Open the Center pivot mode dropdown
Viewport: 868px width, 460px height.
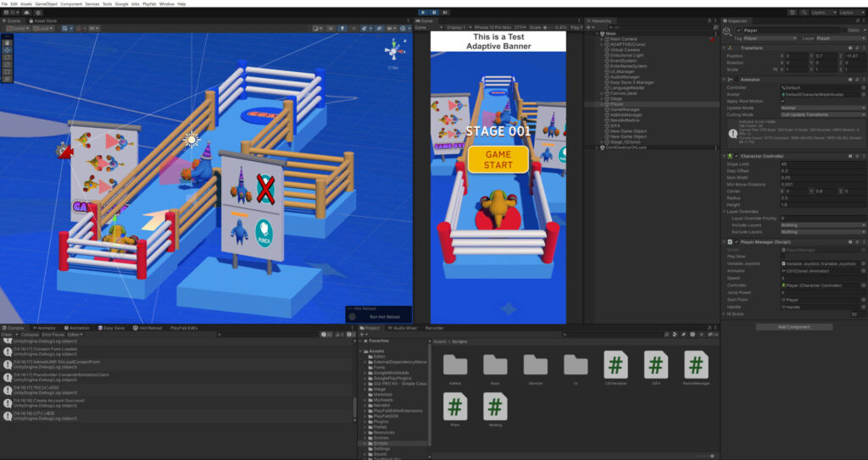coord(17,28)
